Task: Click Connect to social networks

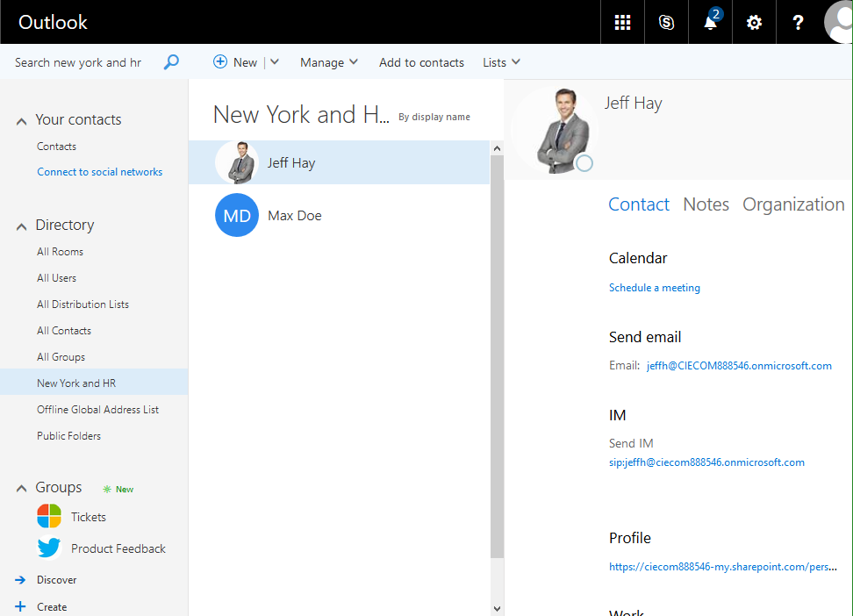Action: click(x=99, y=171)
